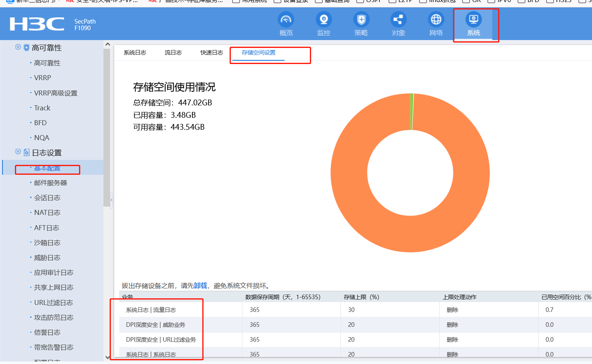This screenshot has width=592, height=364.
Task: Click the 上限处理动作 column header
Action: pos(460,297)
